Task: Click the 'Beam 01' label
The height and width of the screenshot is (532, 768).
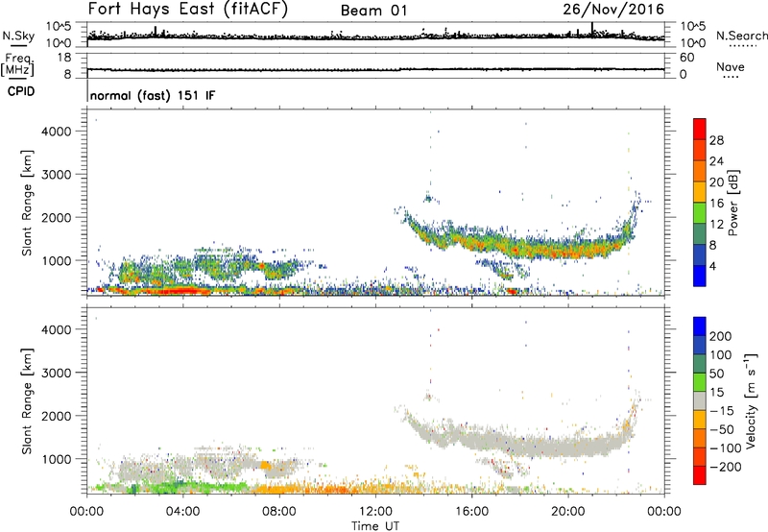Action: coord(373,11)
